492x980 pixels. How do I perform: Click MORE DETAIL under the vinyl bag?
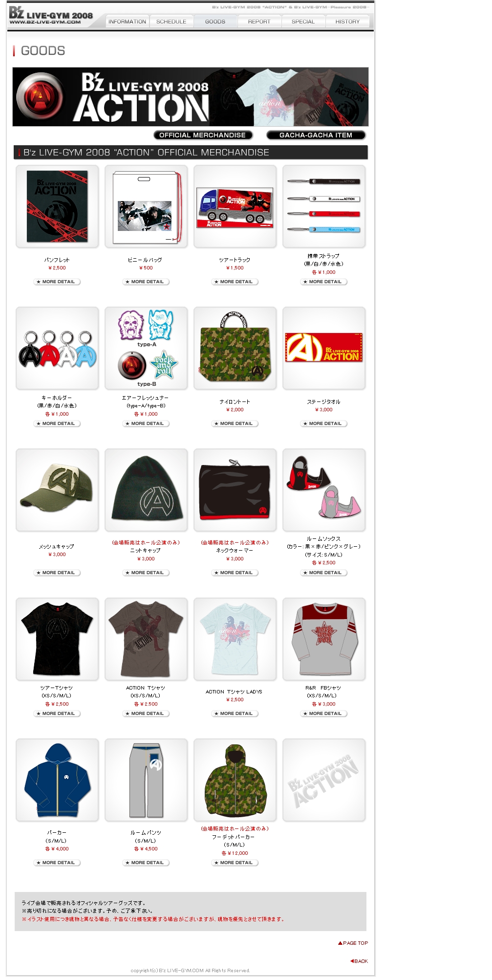tap(146, 282)
